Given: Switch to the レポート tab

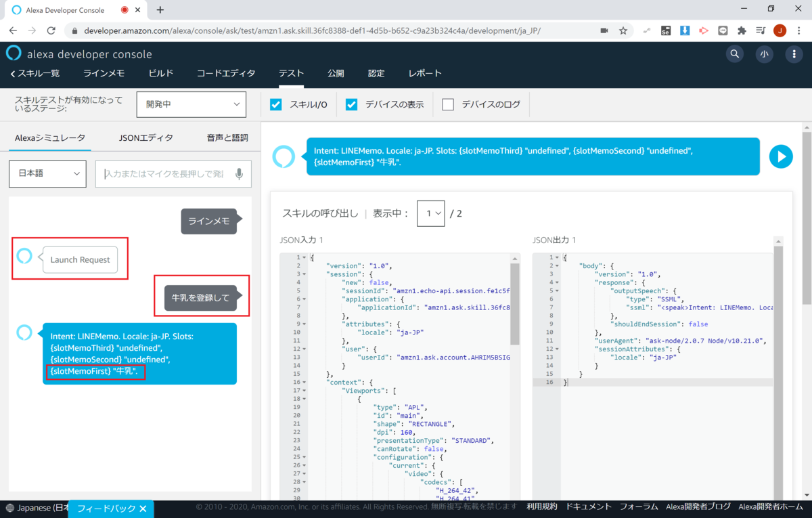Looking at the screenshot, I should click(425, 73).
